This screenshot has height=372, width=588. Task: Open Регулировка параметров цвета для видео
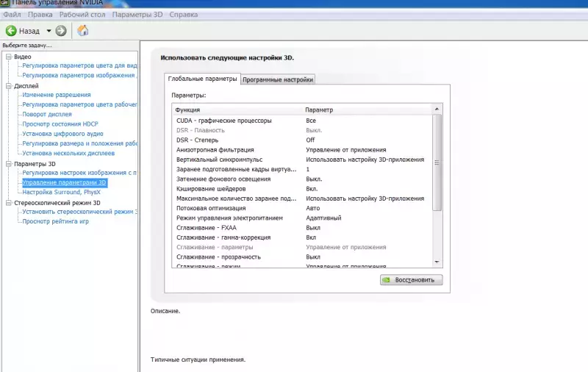click(x=79, y=65)
